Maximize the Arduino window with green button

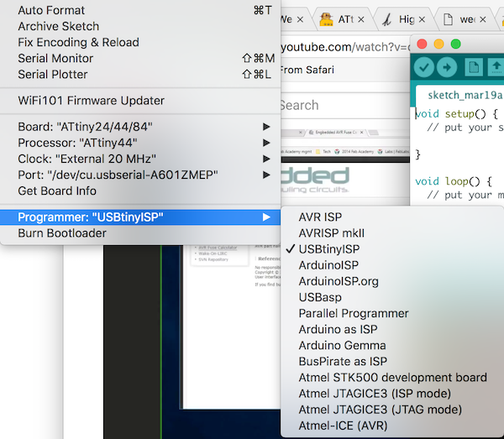456,44
